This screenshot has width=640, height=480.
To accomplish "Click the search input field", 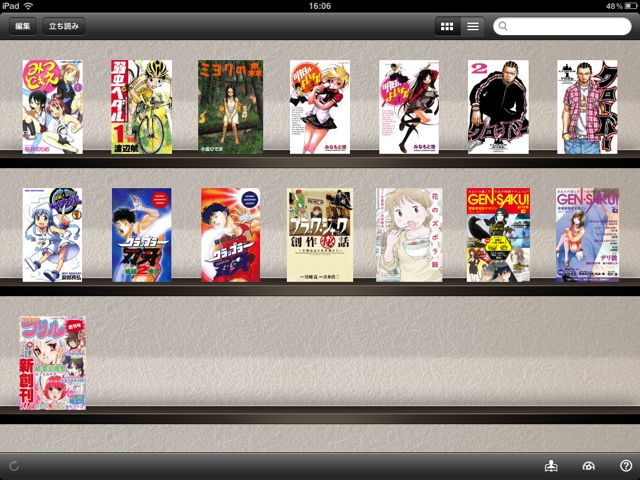I will coord(562,27).
